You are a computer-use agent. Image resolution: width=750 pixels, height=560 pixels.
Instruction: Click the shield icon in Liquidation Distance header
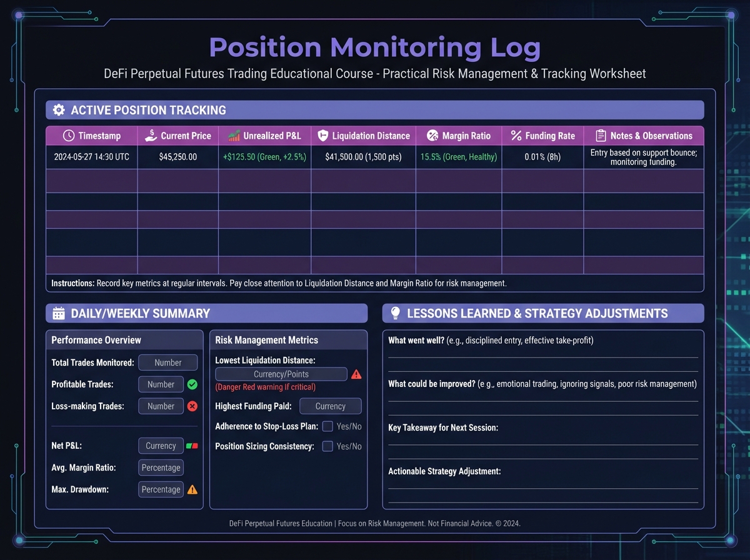coord(322,136)
